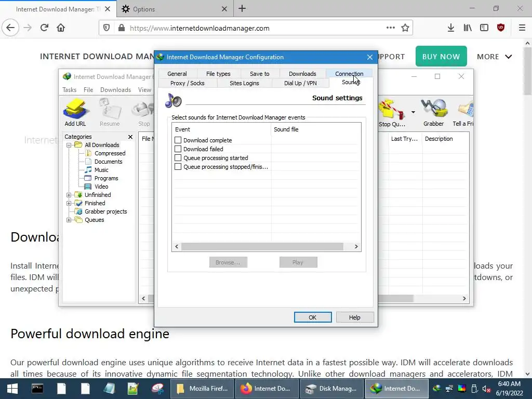Click Add URL icon in IDM toolbar
532x399 pixels.
pos(75,113)
